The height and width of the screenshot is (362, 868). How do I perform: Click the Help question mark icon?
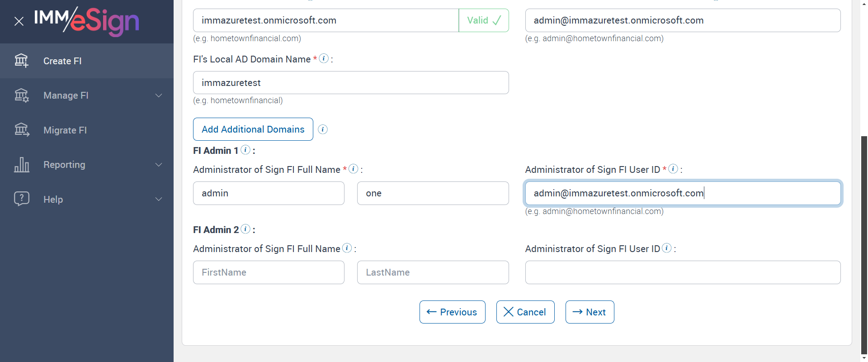pos(21,199)
